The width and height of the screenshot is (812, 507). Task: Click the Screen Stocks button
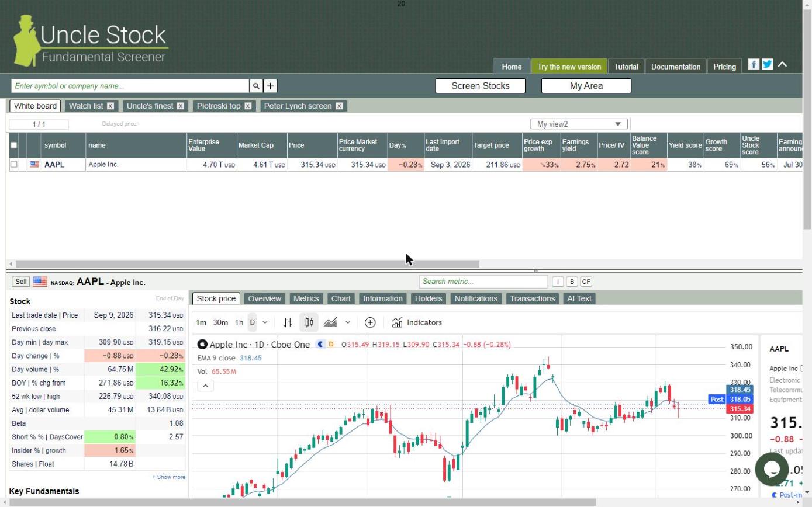coord(481,86)
